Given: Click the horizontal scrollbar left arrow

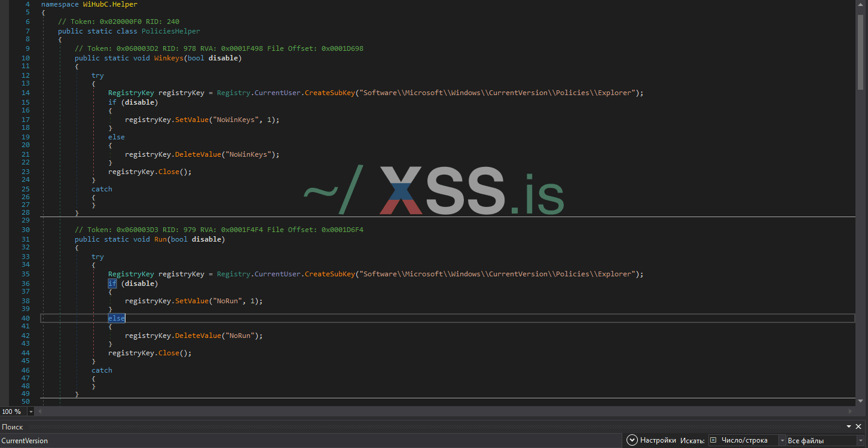Looking at the screenshot, I should 41,412.
